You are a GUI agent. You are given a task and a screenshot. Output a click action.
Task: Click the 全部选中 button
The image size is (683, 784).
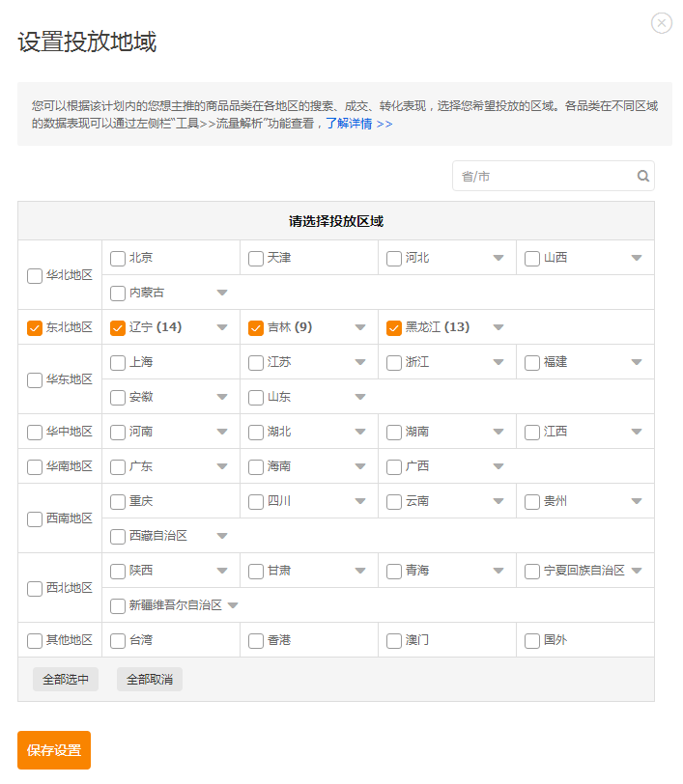pos(66,680)
